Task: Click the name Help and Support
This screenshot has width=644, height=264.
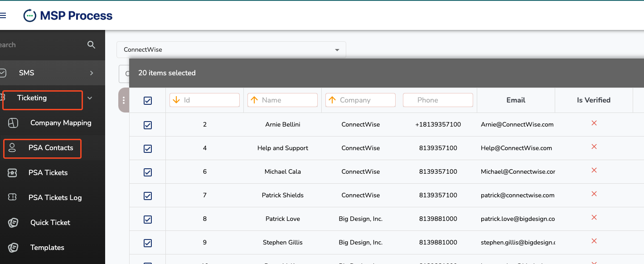Action: [283, 148]
